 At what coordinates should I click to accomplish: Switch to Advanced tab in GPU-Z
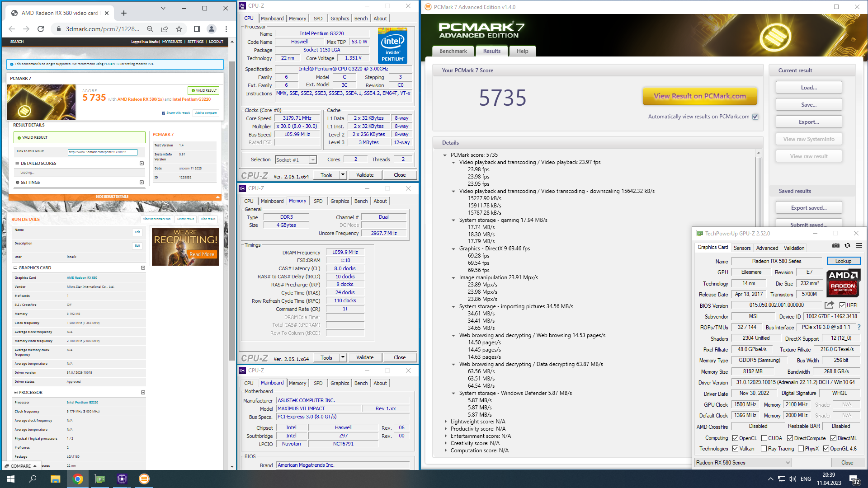(767, 248)
